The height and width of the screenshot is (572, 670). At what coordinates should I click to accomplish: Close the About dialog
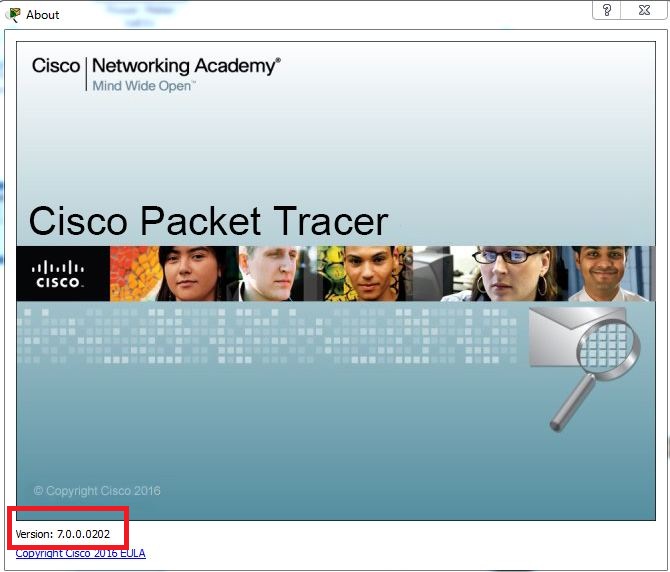644,10
